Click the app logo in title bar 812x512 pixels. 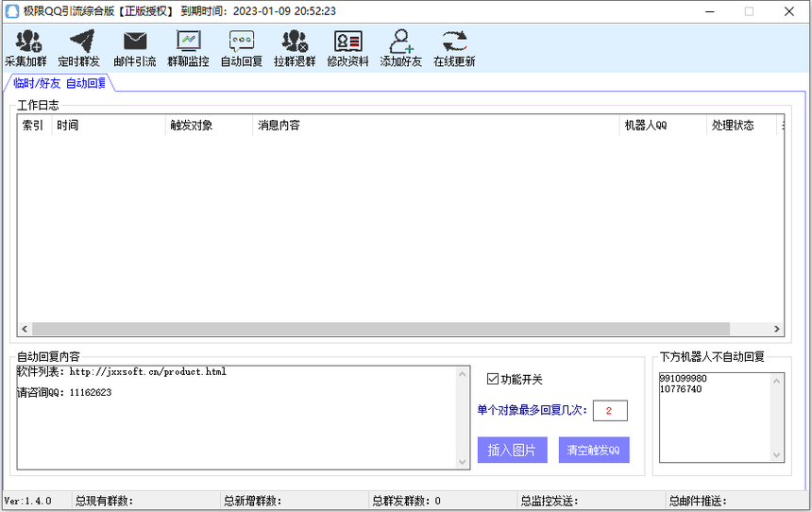point(11,11)
